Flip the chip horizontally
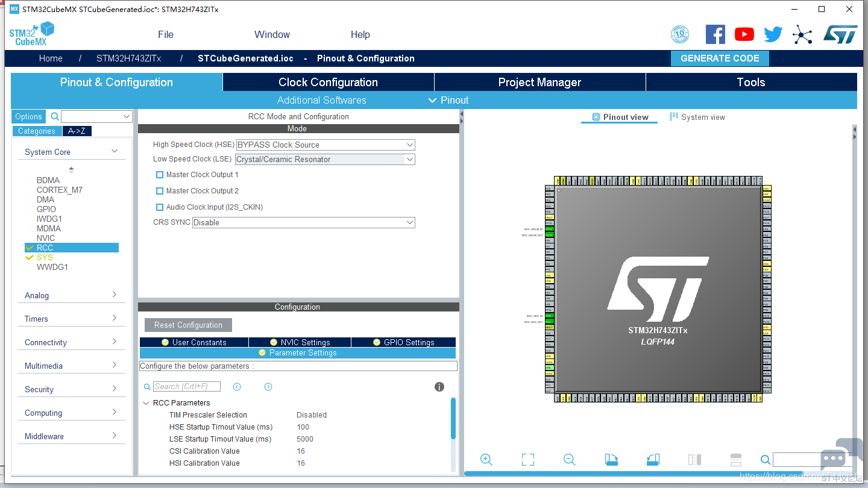This screenshot has width=868, height=488. pyautogui.click(x=694, y=460)
